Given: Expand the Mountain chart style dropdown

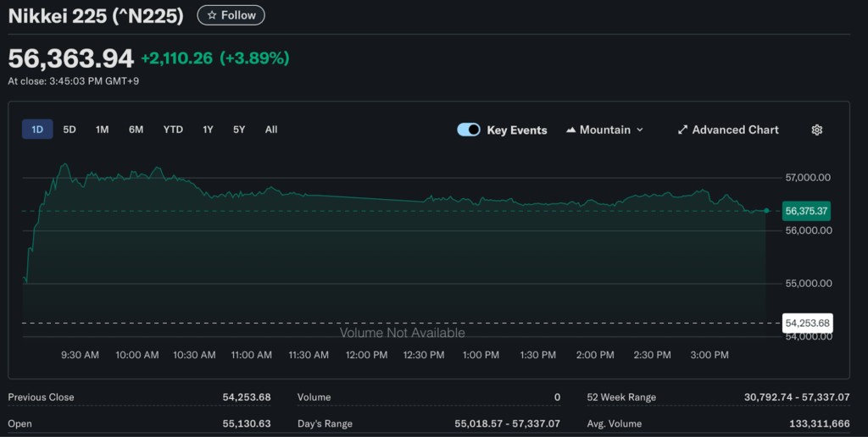Looking at the screenshot, I should (x=639, y=130).
